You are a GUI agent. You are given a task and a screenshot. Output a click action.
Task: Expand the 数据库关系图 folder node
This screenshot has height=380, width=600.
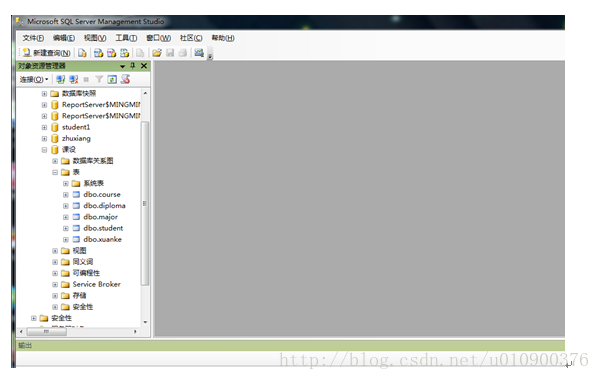click(55, 161)
